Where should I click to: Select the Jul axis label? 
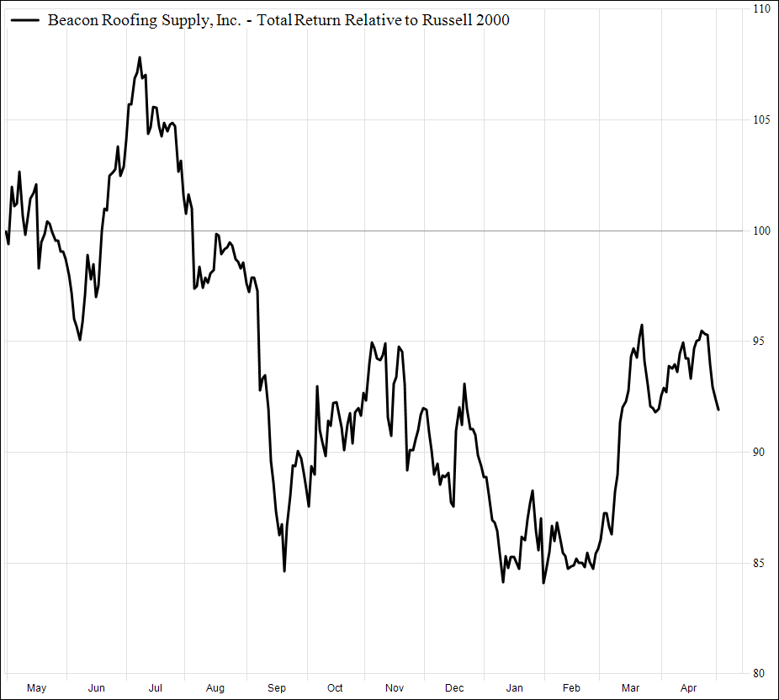[155, 687]
